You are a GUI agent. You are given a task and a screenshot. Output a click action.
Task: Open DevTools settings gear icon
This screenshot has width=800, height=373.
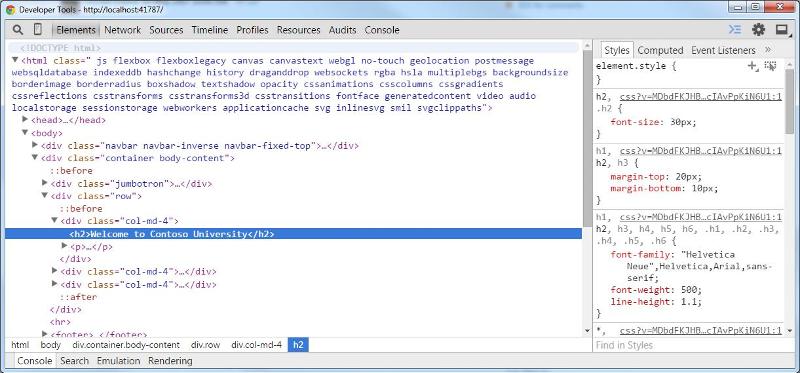click(x=759, y=30)
